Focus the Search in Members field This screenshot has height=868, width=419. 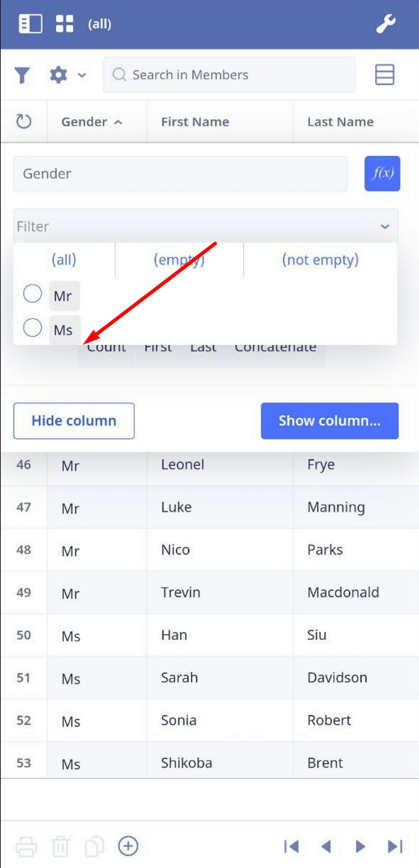point(229,75)
